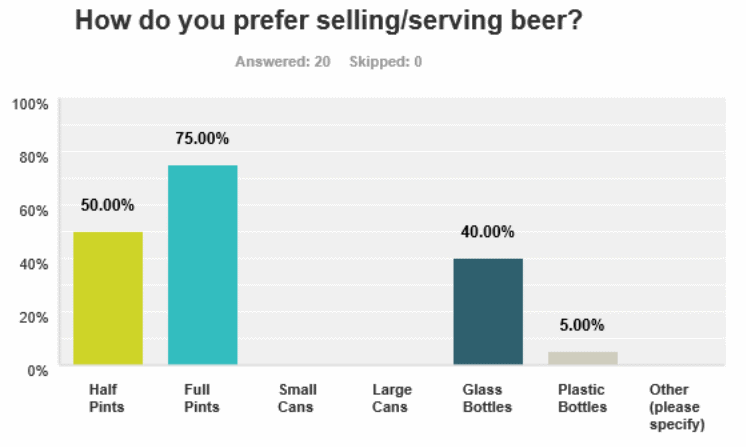The height and width of the screenshot is (447, 746).
Task: Select the Full Pints axis label
Action: tap(202, 398)
